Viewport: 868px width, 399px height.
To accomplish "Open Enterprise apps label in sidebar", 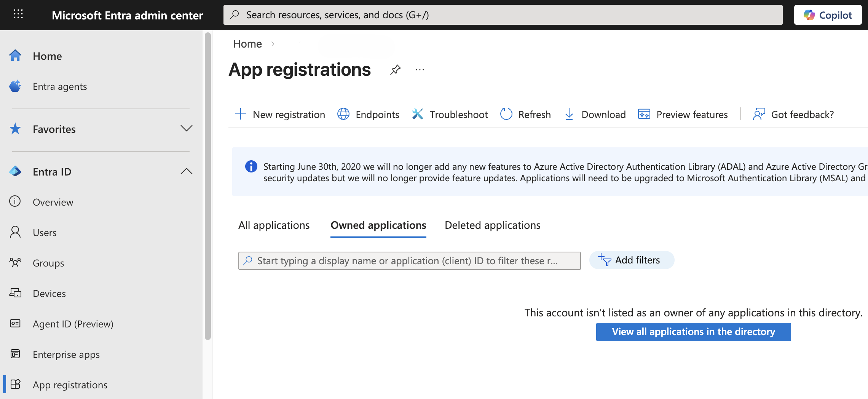I will tap(66, 354).
